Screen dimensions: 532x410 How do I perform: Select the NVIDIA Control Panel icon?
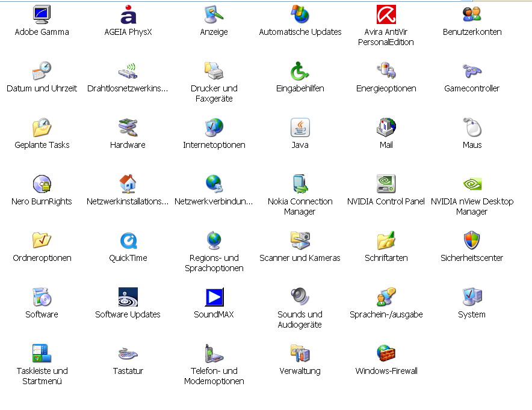point(386,184)
